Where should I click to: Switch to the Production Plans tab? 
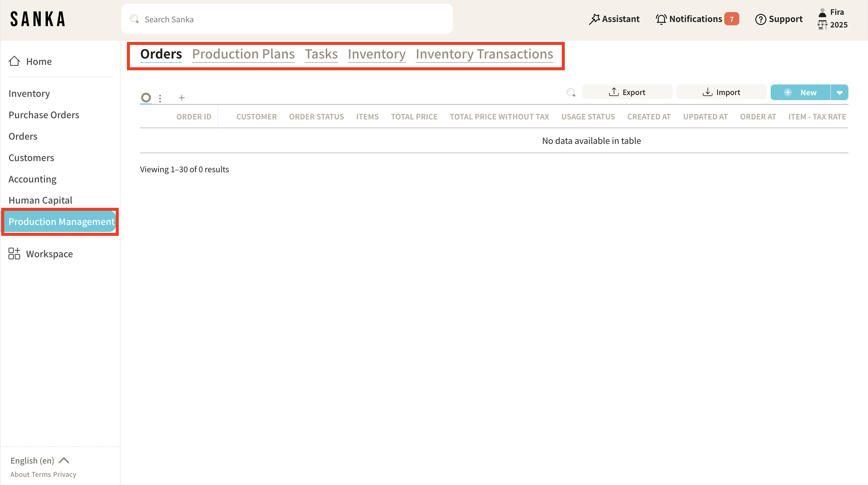[x=243, y=54]
